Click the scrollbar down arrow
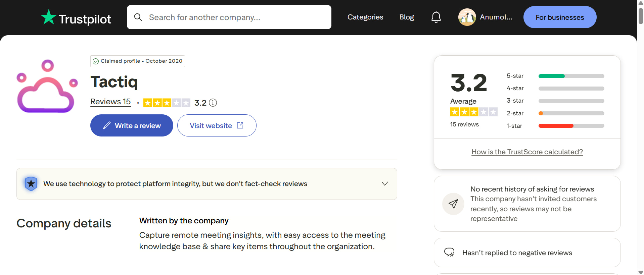Screen dimensions: 644x275 point(641,272)
